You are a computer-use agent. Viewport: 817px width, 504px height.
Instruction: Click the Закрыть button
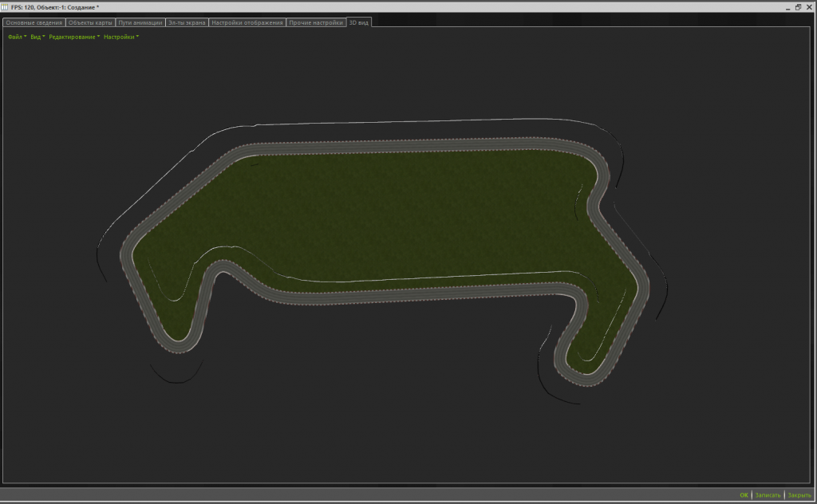[x=799, y=495]
